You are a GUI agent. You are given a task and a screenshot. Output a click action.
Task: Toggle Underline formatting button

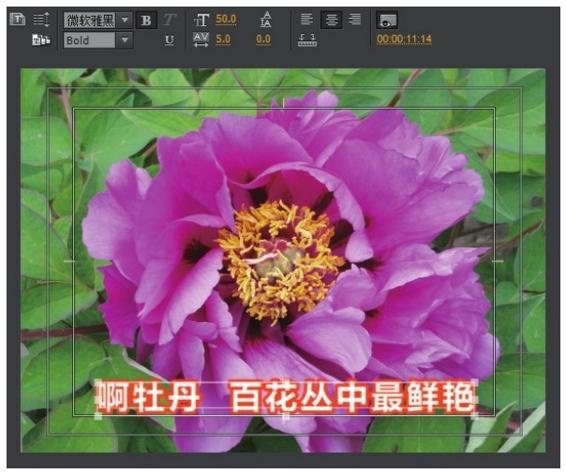pyautogui.click(x=169, y=40)
